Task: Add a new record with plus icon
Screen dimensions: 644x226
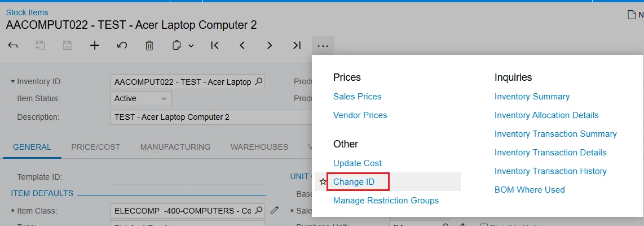Action: (x=95, y=45)
